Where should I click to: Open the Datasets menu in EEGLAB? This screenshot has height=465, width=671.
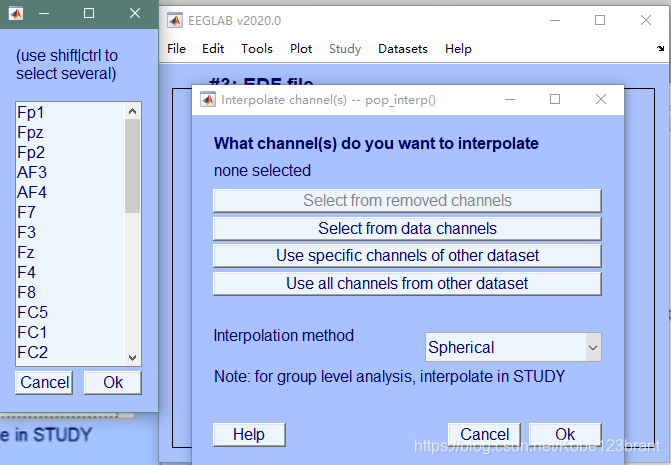click(x=403, y=49)
